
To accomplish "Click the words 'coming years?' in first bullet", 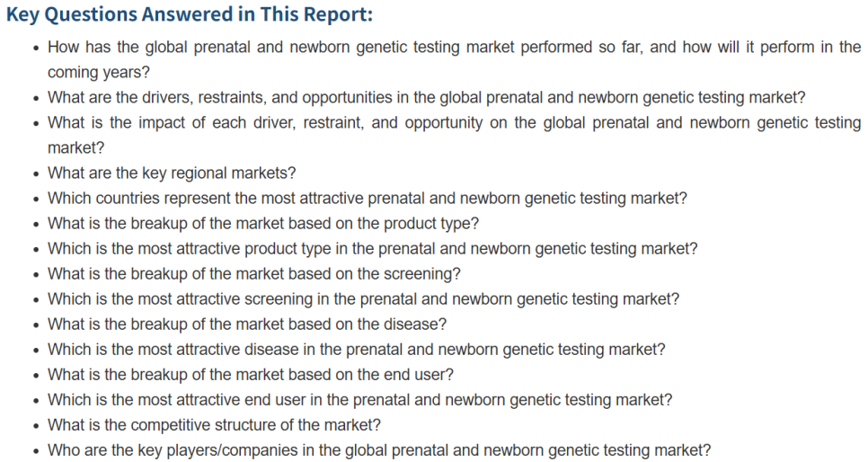I will (99, 73).
